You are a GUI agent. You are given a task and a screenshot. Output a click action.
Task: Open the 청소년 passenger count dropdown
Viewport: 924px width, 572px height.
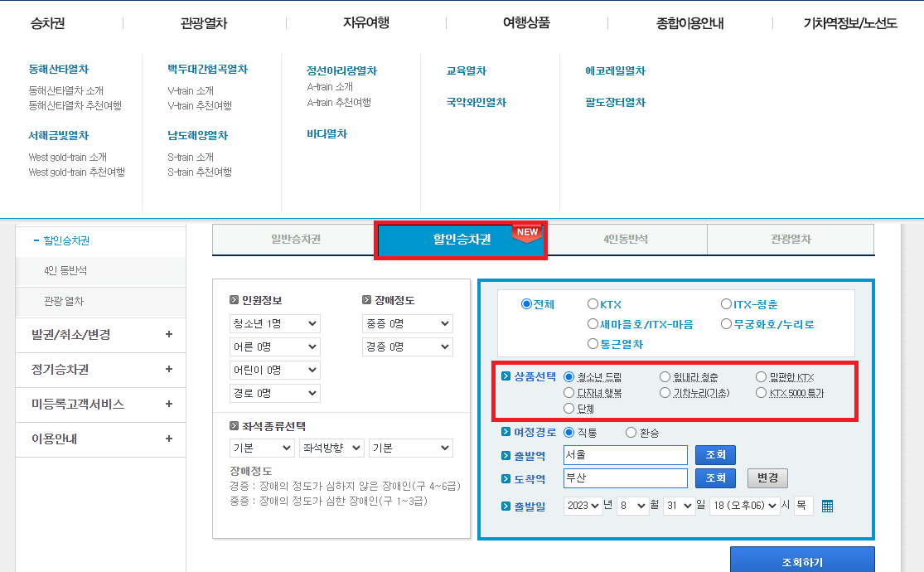[274, 324]
